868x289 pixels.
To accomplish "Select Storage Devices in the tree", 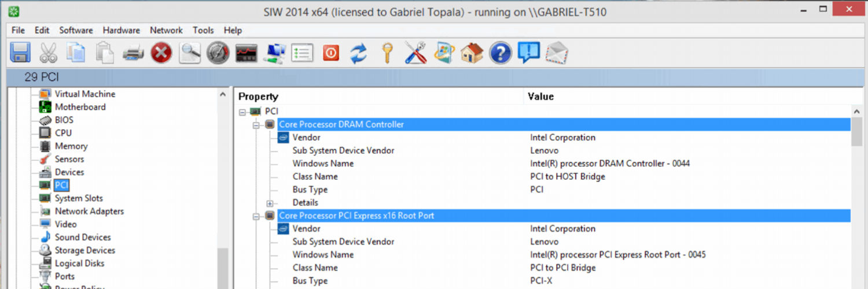I will point(85,250).
